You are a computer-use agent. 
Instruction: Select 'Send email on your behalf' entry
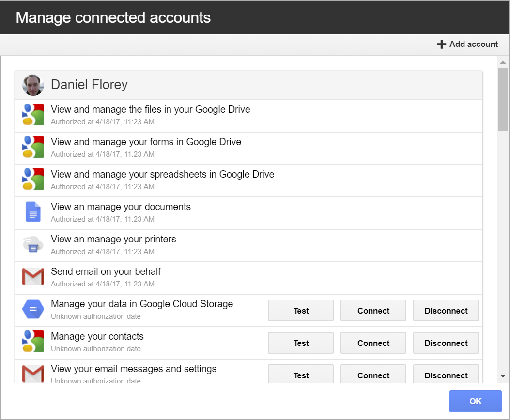coord(106,271)
